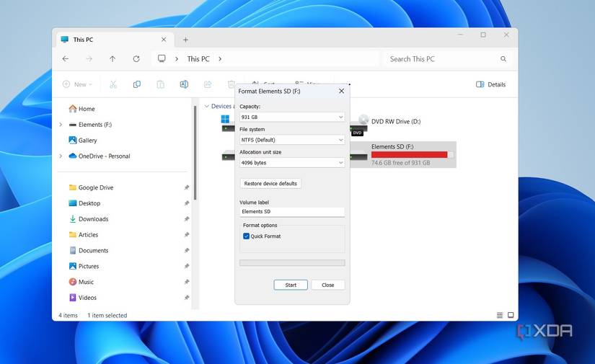Expand OneDrive - Personal tree node

coord(61,156)
